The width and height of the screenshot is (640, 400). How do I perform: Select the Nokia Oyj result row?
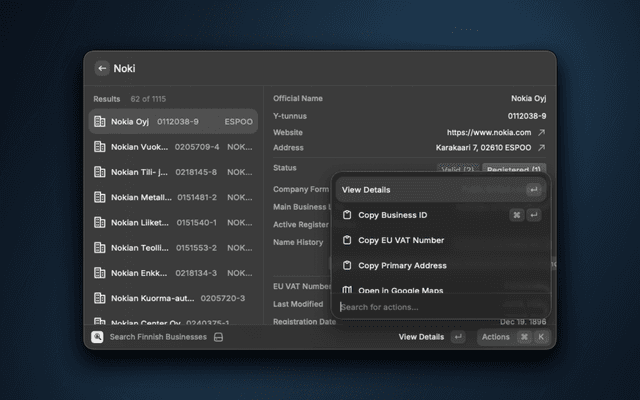(173, 121)
